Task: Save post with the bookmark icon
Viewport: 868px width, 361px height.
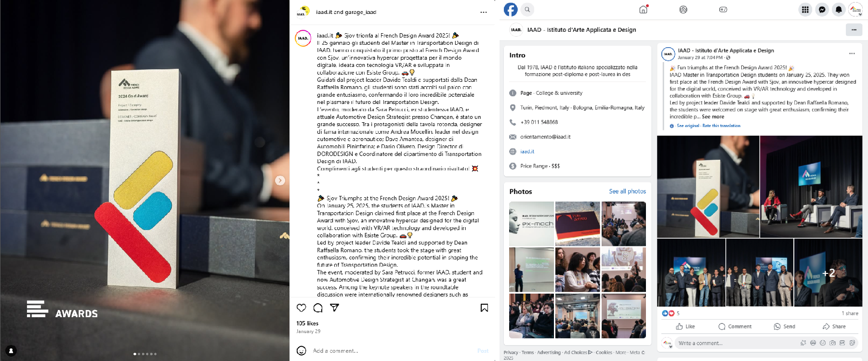Action: pyautogui.click(x=484, y=308)
